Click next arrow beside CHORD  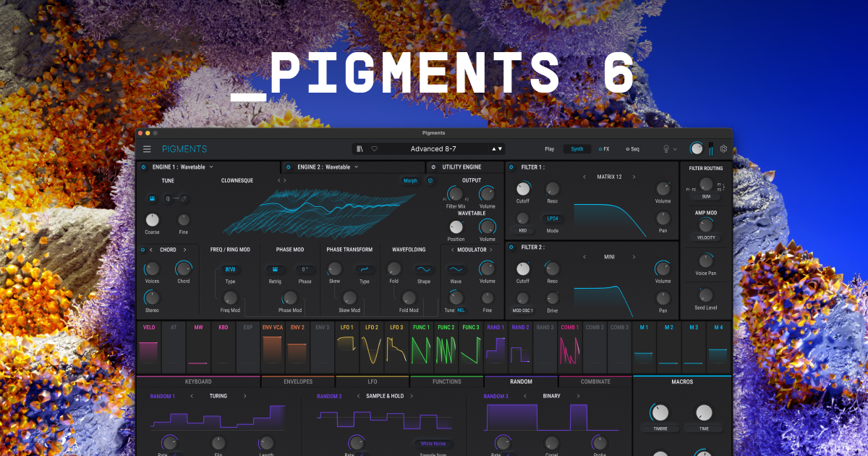(184, 249)
